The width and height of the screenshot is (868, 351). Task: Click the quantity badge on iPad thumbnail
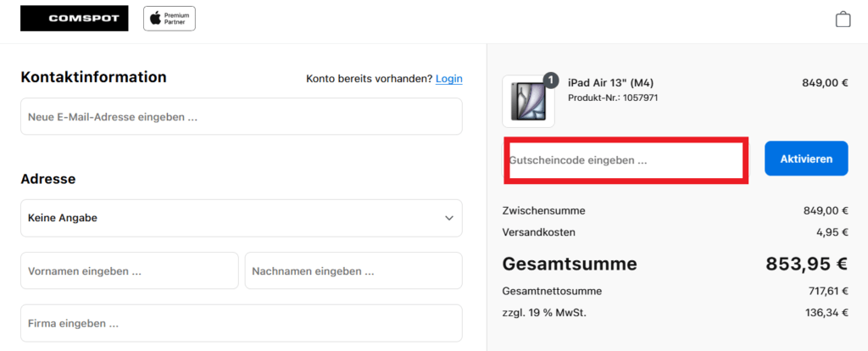coord(549,81)
